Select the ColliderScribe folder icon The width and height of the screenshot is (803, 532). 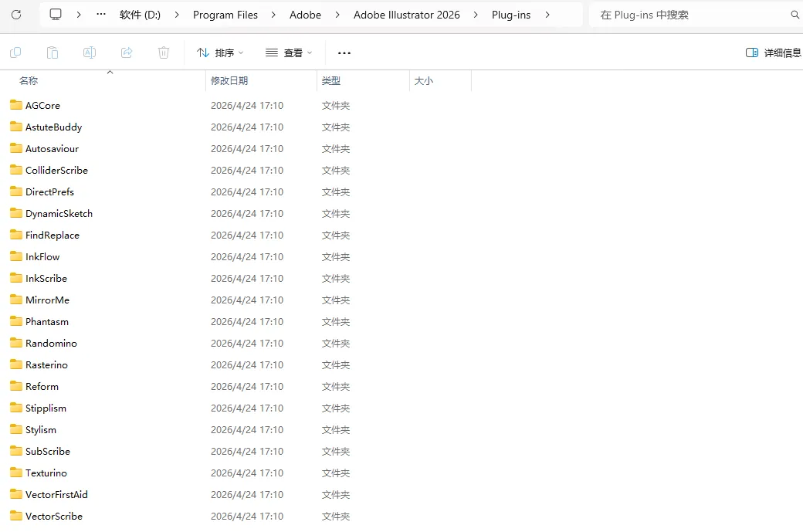[x=16, y=169]
